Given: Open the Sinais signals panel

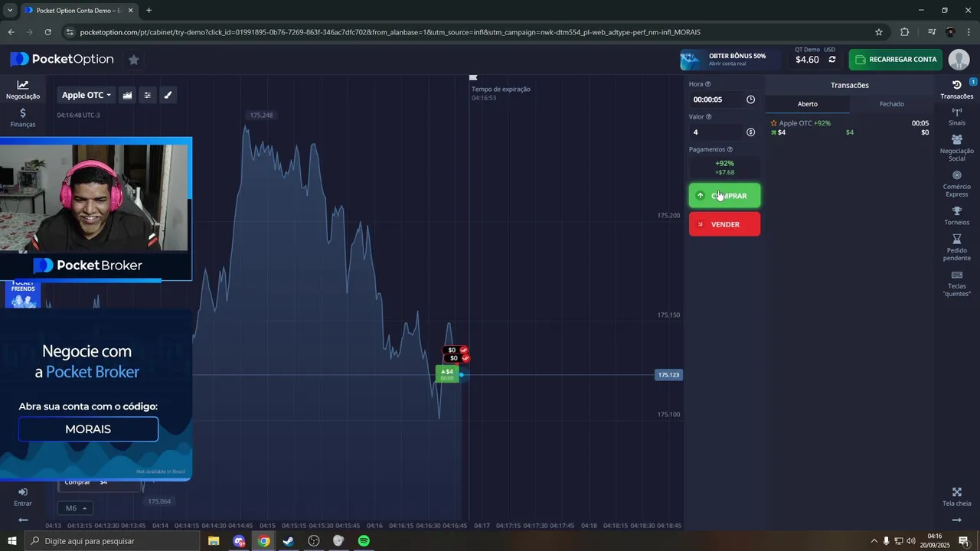Looking at the screenshot, I should click(x=957, y=117).
